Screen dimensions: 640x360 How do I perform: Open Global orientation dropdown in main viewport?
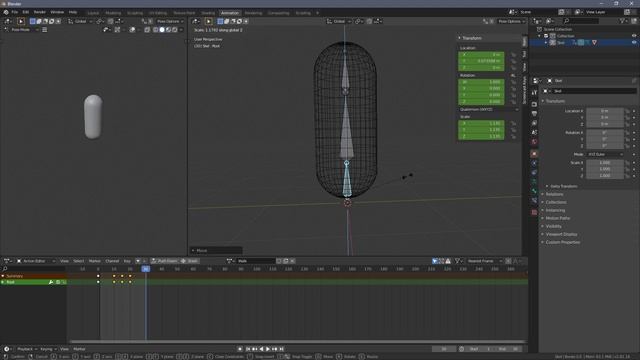point(339,21)
